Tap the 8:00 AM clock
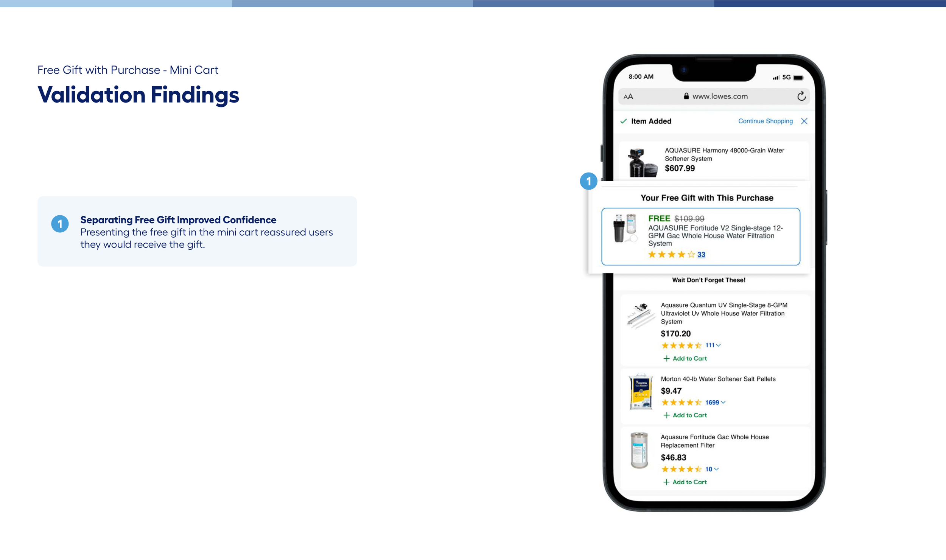Screen dimensions: 946x560 [641, 76]
